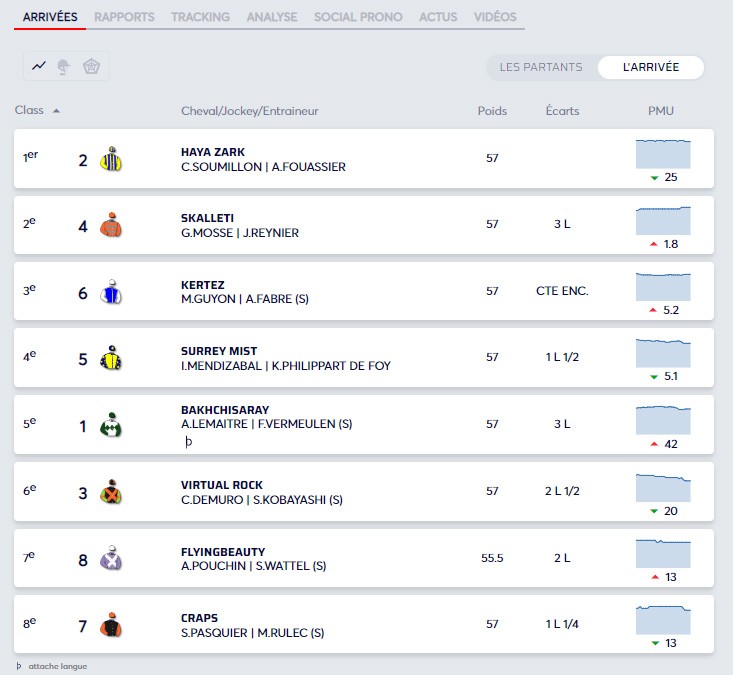733x675 pixels.
Task: Click Skalleti's orange jockey silks icon
Action: coord(110,226)
